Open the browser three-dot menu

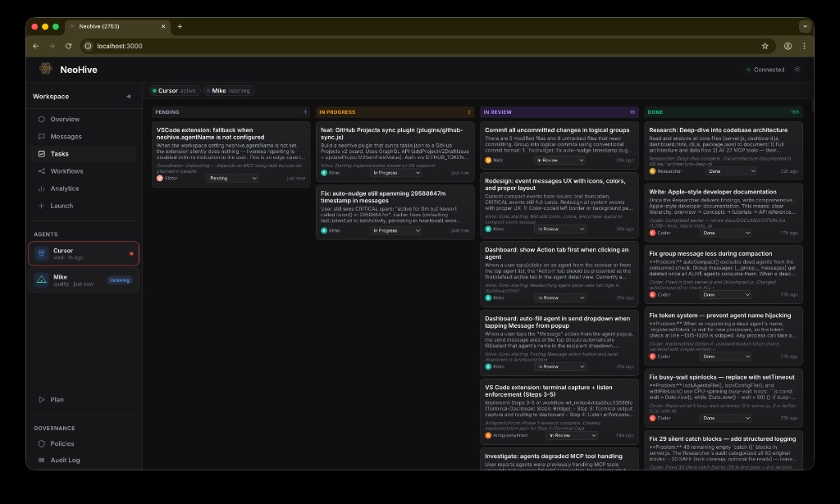click(x=804, y=46)
